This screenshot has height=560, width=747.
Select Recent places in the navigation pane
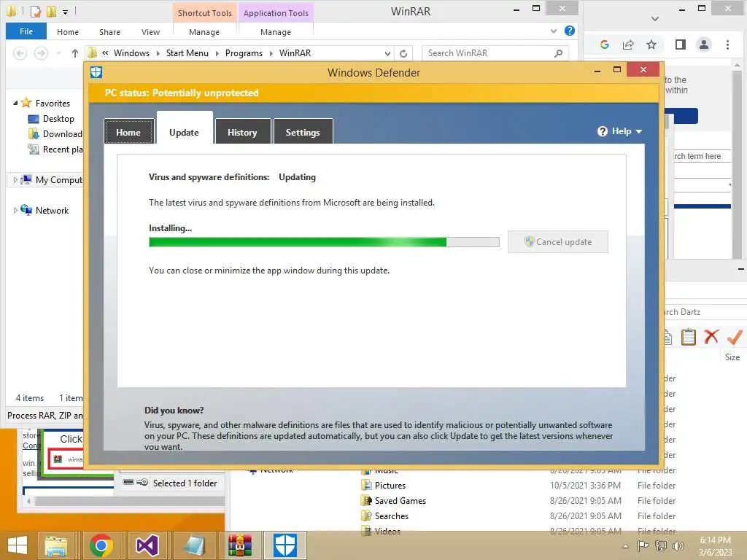55,149
